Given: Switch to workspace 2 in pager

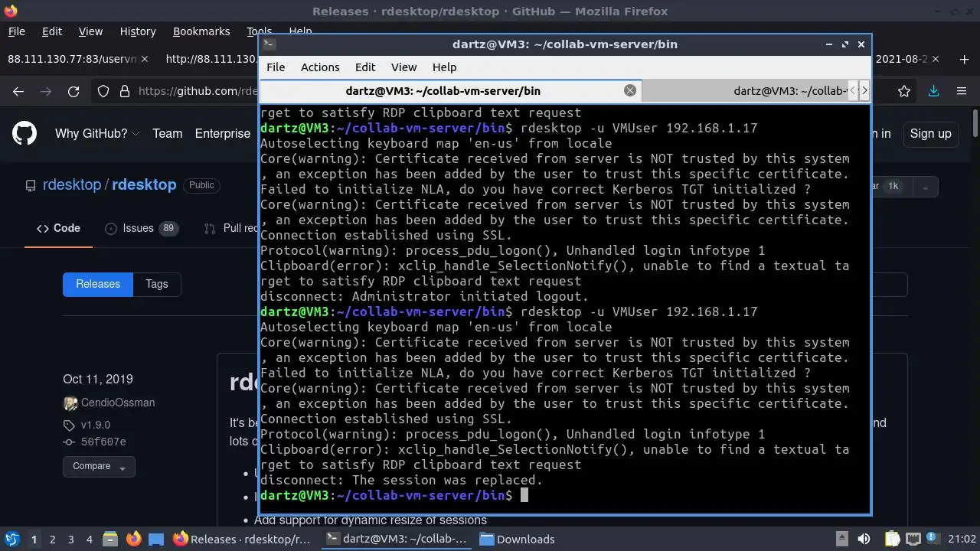Looking at the screenshot, I should (x=53, y=539).
